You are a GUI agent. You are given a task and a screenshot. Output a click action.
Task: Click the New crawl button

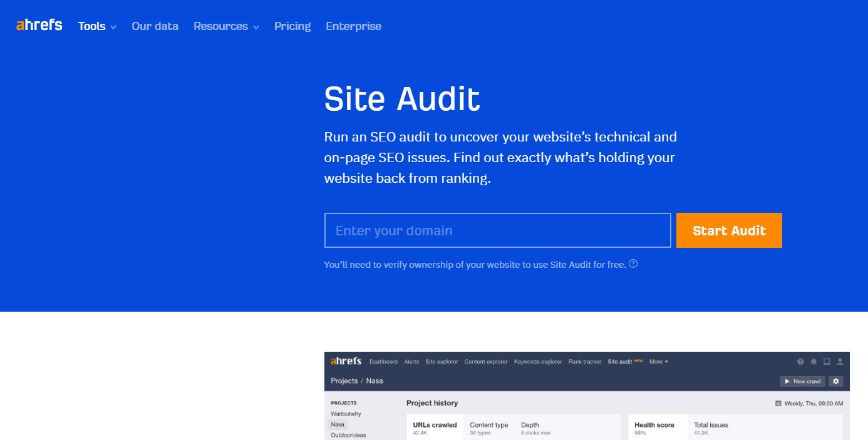point(802,381)
